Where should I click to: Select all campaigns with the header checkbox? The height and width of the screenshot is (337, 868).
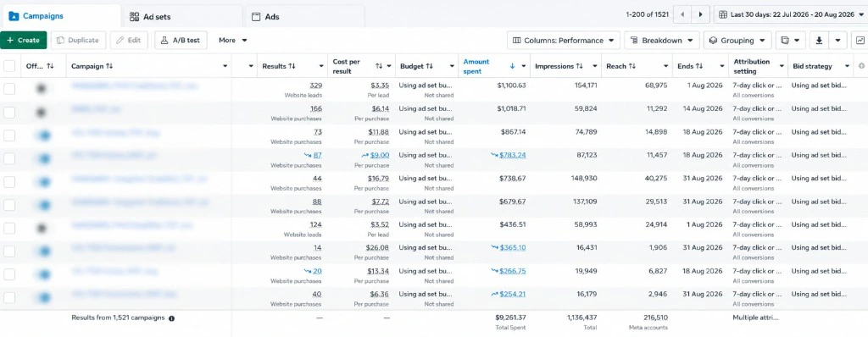pyautogui.click(x=9, y=66)
